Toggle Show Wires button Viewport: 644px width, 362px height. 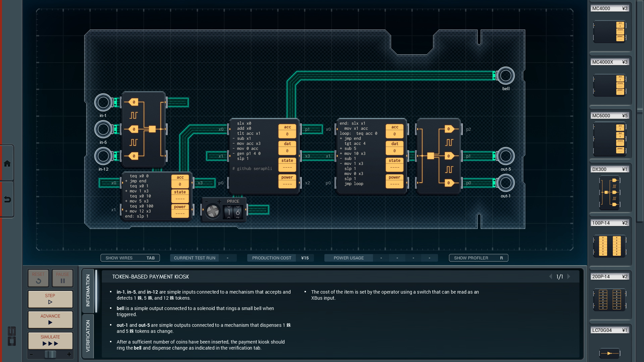(x=130, y=258)
